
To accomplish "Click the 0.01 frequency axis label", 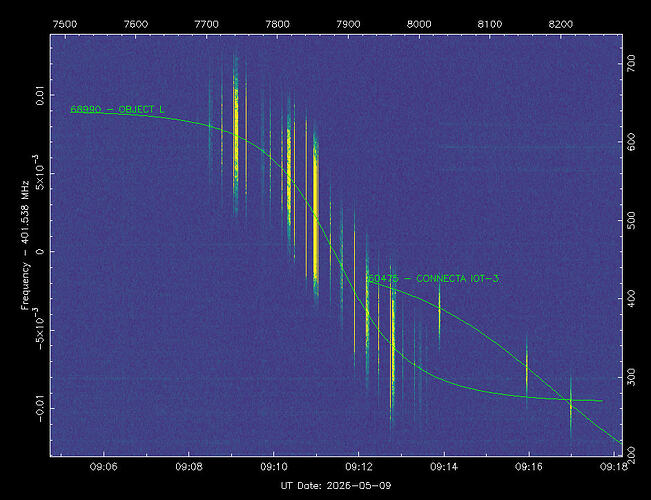I will (x=40, y=95).
